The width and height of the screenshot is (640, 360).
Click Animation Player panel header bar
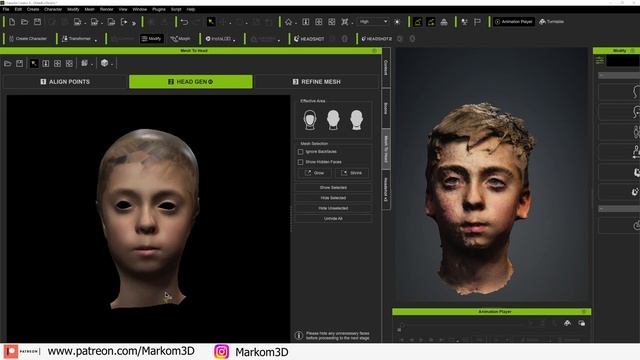[x=491, y=312]
